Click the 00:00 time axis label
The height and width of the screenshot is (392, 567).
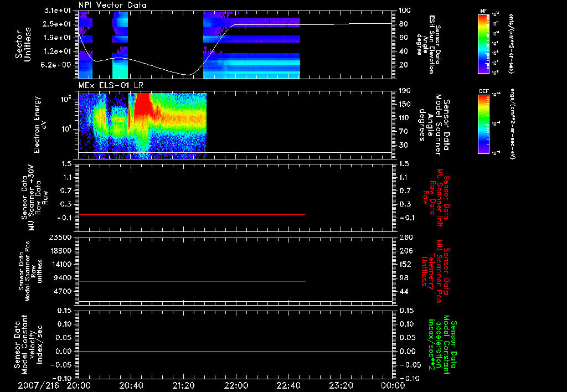[x=393, y=386]
